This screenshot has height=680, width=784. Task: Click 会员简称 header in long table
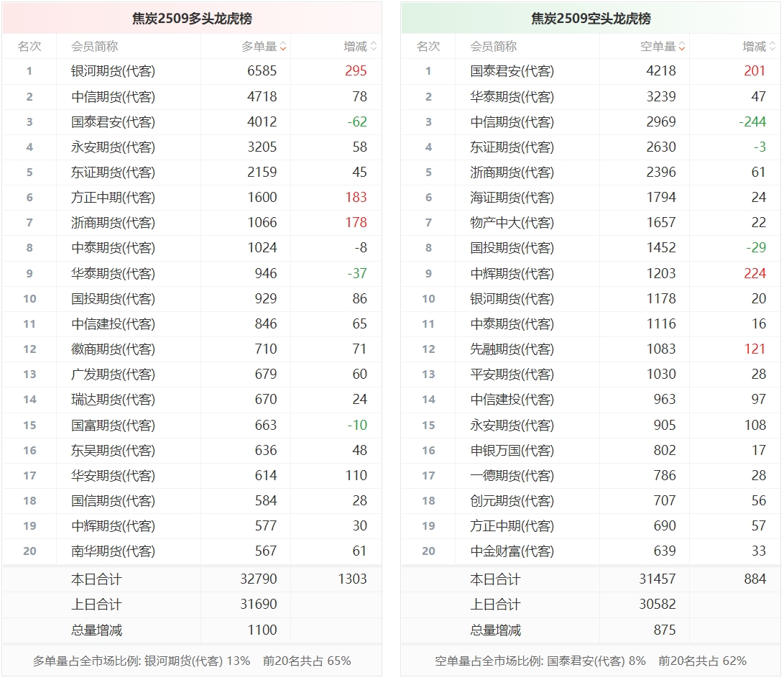pyautogui.click(x=95, y=47)
